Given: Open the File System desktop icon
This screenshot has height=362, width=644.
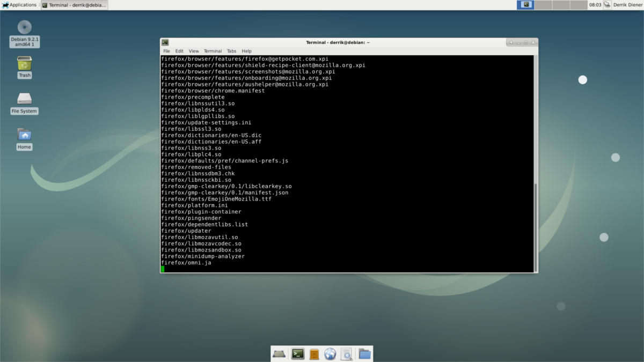Looking at the screenshot, I should click(25, 99).
